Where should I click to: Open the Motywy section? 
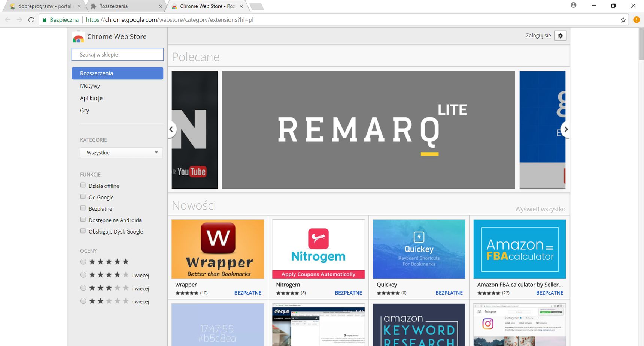click(90, 86)
